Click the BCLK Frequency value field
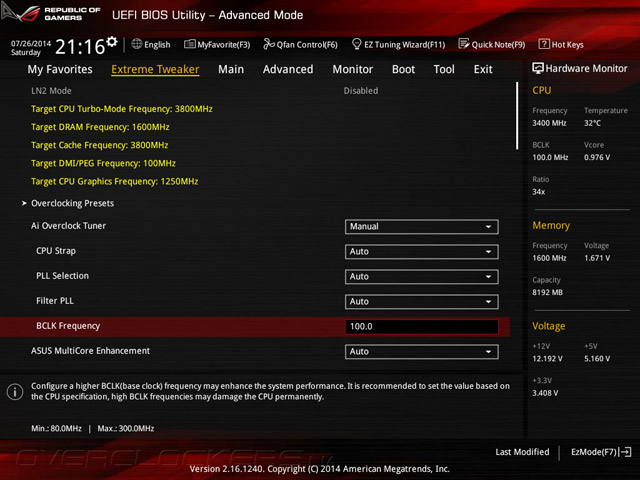Image resolution: width=640 pixels, height=480 pixels. click(x=422, y=327)
